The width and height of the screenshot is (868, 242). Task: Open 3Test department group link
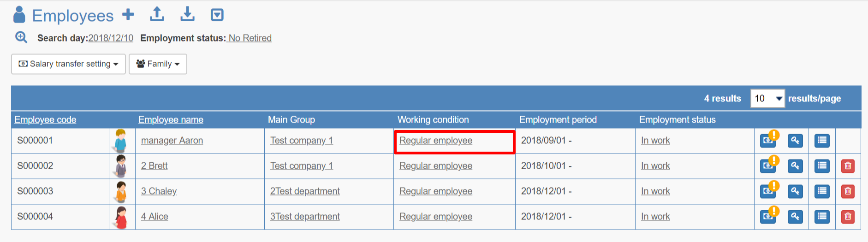point(305,217)
